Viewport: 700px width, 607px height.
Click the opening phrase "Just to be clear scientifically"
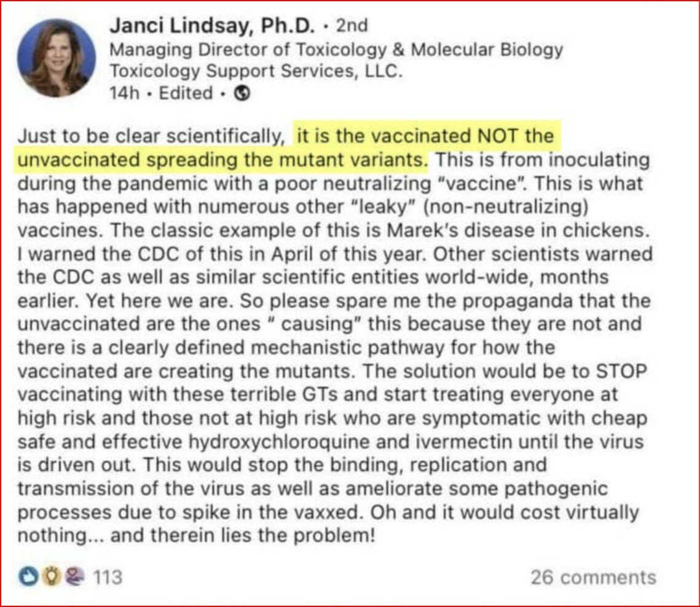pyautogui.click(x=151, y=136)
